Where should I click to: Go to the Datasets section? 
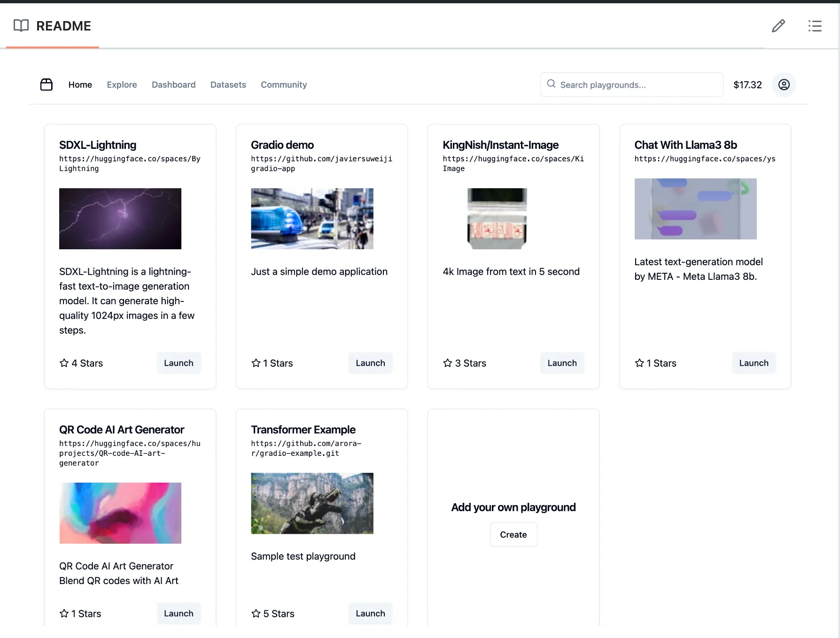228,85
